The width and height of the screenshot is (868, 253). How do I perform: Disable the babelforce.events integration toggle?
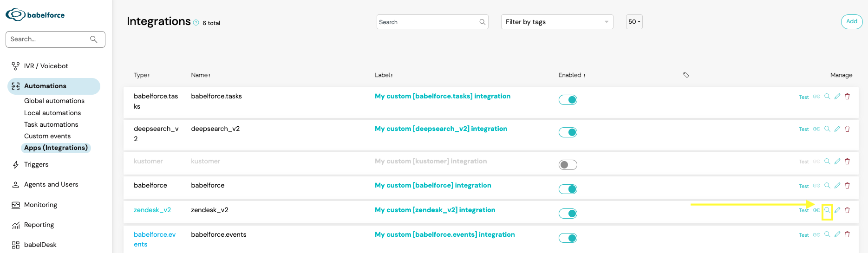point(568,238)
